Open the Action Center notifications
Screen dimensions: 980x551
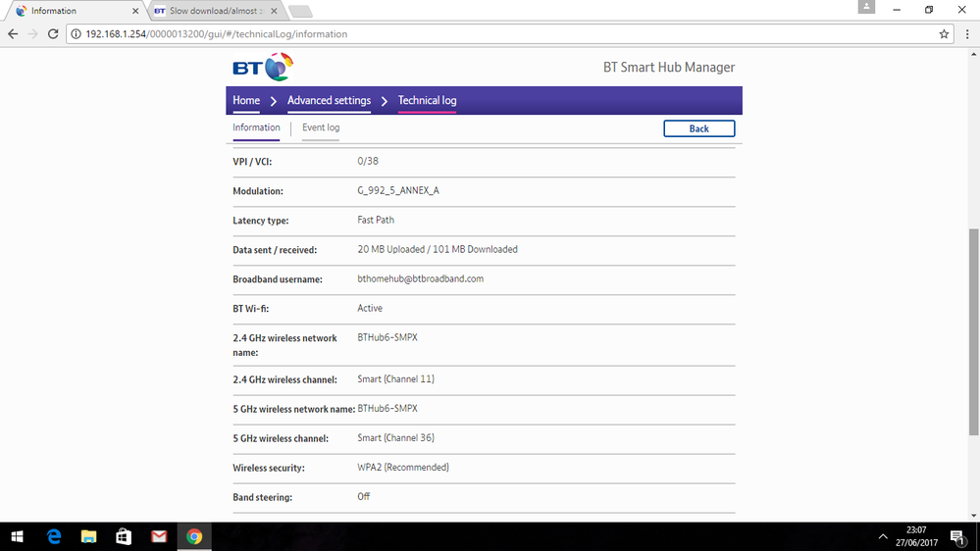click(x=956, y=536)
